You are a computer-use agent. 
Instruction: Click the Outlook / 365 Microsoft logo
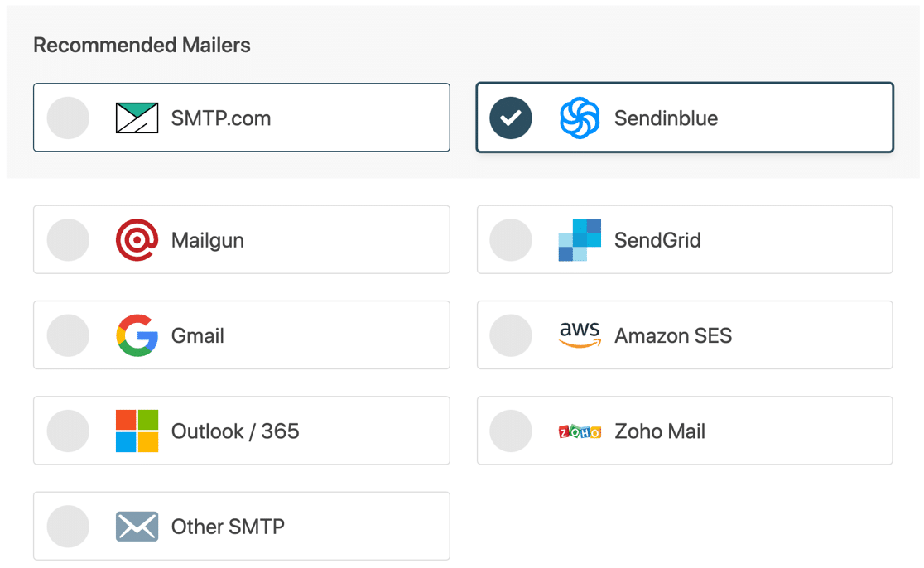pos(138,430)
